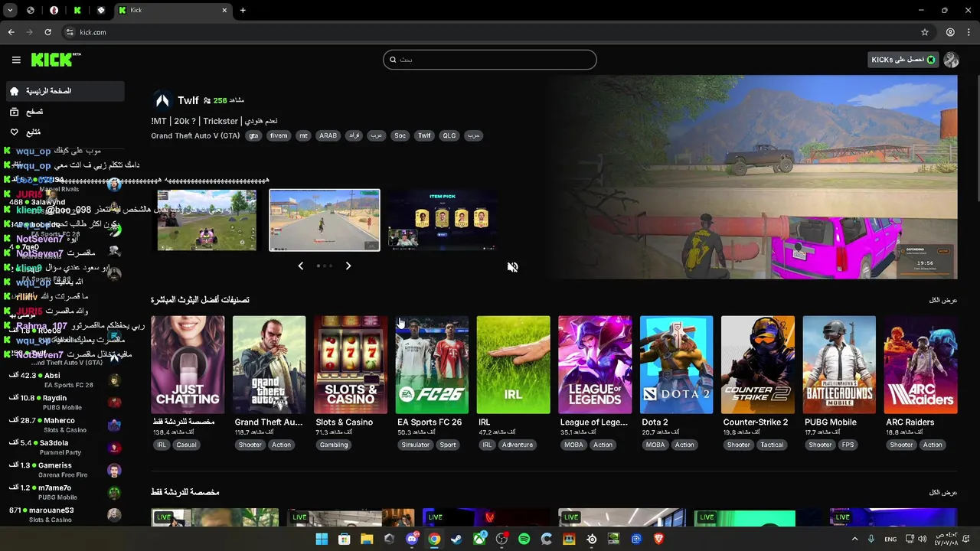Reload the kick.com page
This screenshot has height=551, width=980.
click(47, 32)
